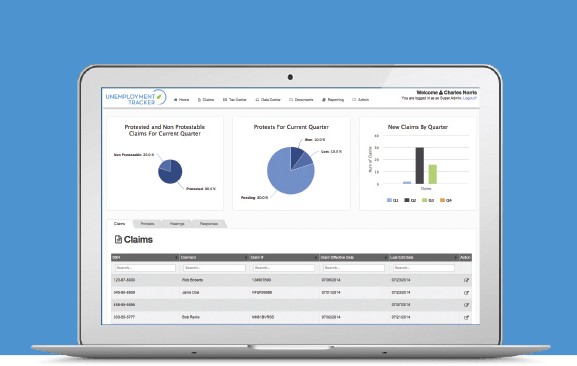This screenshot has width=577, height=366.
Task: Click the SSN search field
Action: (145, 268)
